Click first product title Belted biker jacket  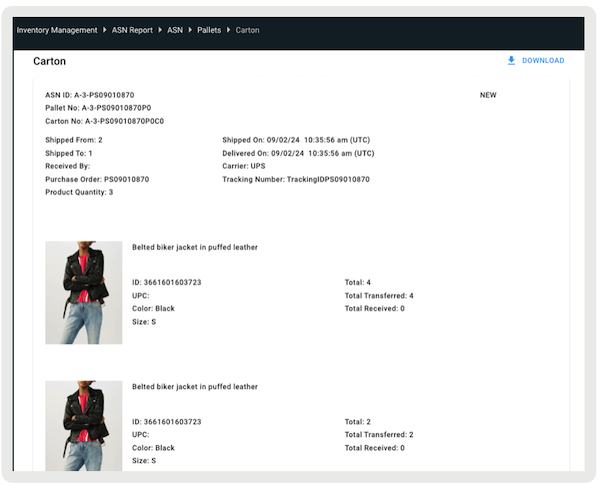(x=195, y=247)
